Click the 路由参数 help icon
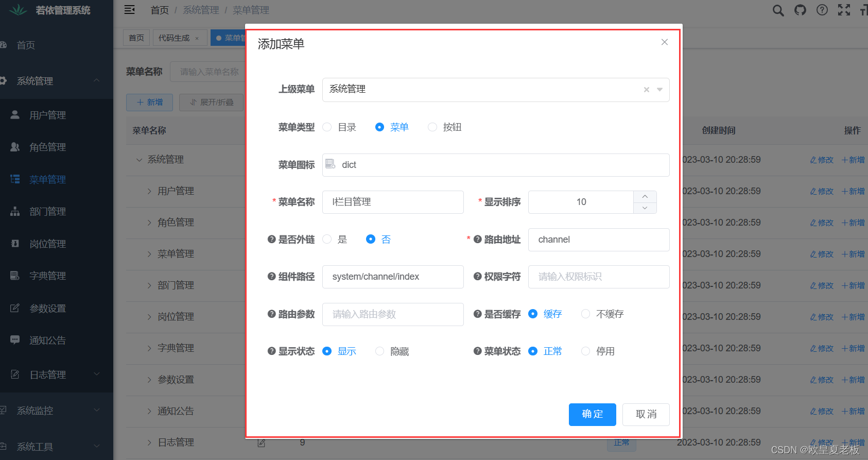Viewport: 868px width, 460px height. click(x=272, y=314)
